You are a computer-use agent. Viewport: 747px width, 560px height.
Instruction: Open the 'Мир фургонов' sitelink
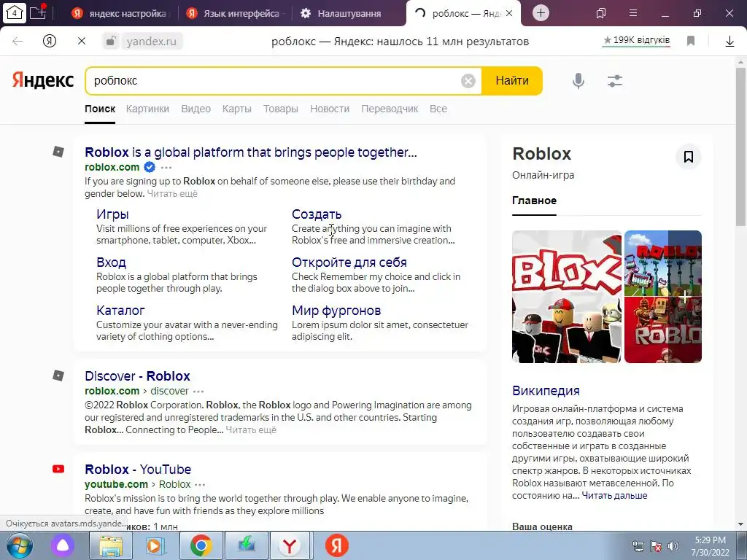coord(336,311)
